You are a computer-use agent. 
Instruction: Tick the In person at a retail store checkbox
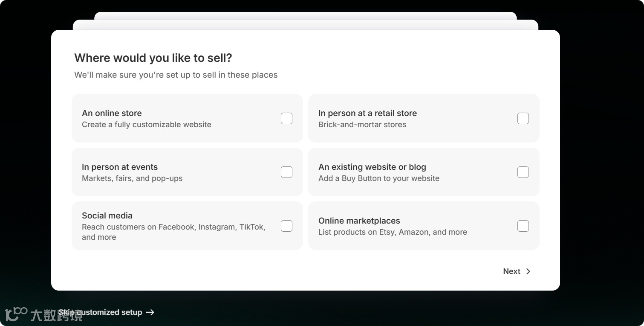click(523, 118)
